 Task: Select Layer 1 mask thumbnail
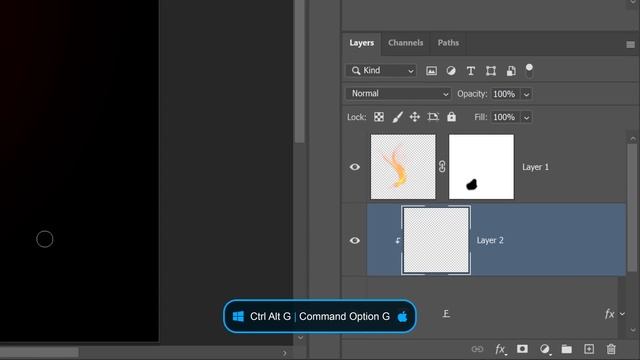[x=481, y=167]
